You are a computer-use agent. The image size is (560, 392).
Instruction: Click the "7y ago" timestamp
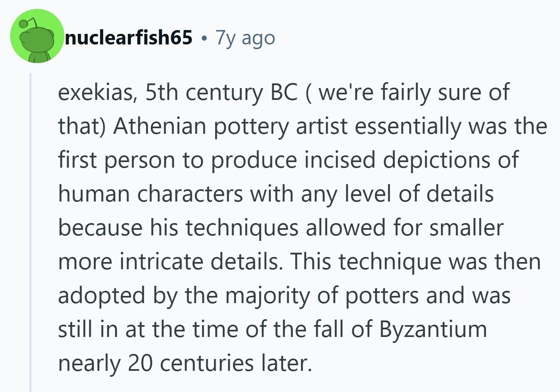[245, 38]
